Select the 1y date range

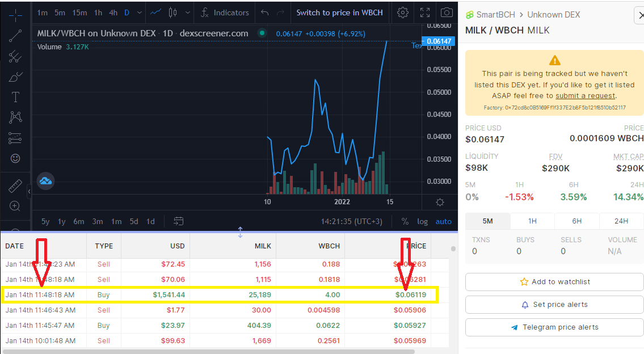[62, 221]
